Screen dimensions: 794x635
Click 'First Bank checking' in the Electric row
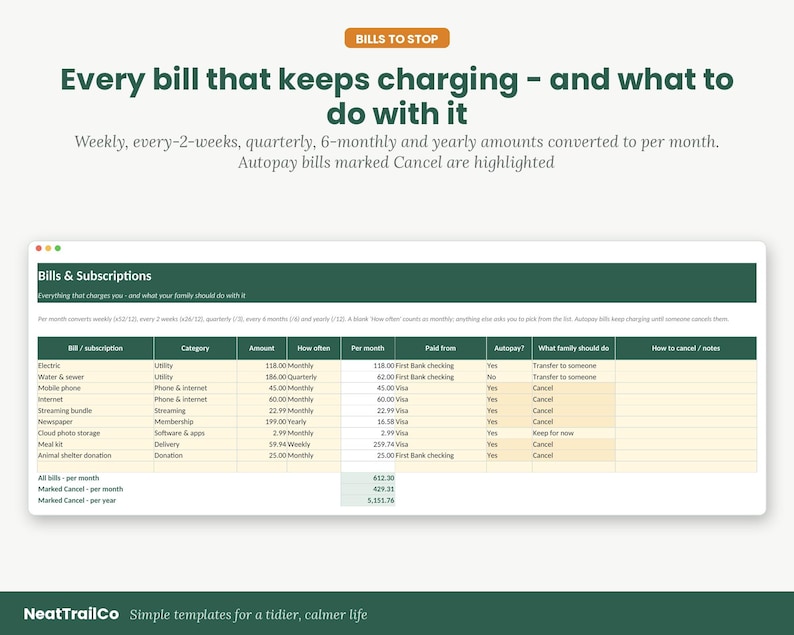(x=441, y=366)
